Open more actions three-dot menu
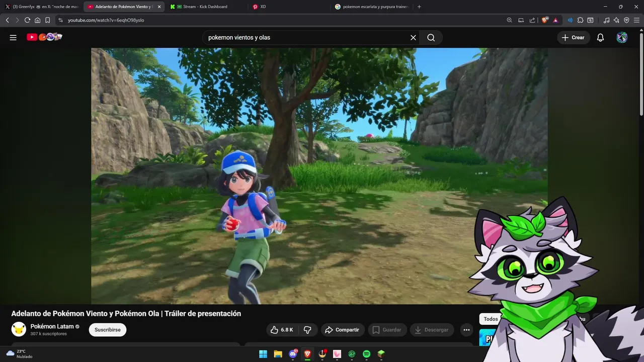The width and height of the screenshot is (644, 362). [466, 330]
